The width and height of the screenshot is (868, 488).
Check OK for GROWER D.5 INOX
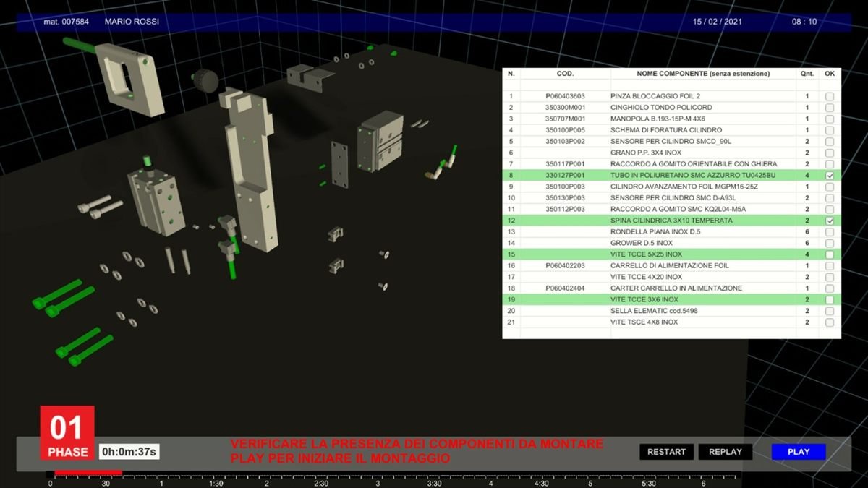click(x=830, y=243)
